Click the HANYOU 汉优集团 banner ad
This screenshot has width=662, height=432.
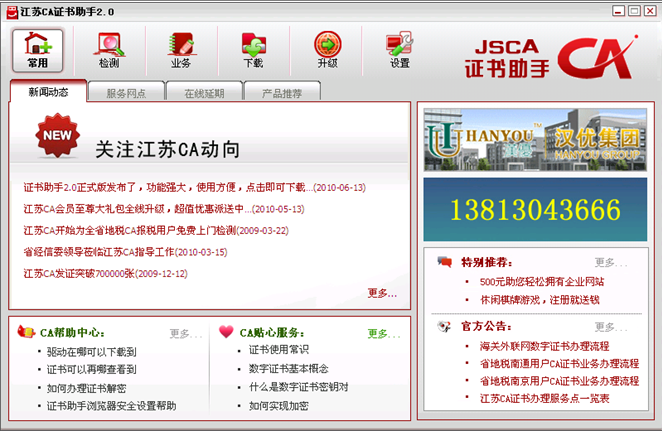pos(535,140)
